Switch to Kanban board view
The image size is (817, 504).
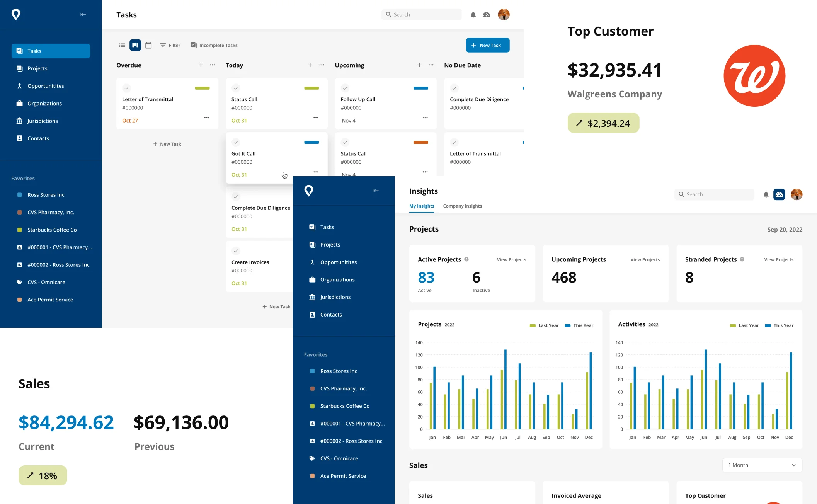click(135, 45)
